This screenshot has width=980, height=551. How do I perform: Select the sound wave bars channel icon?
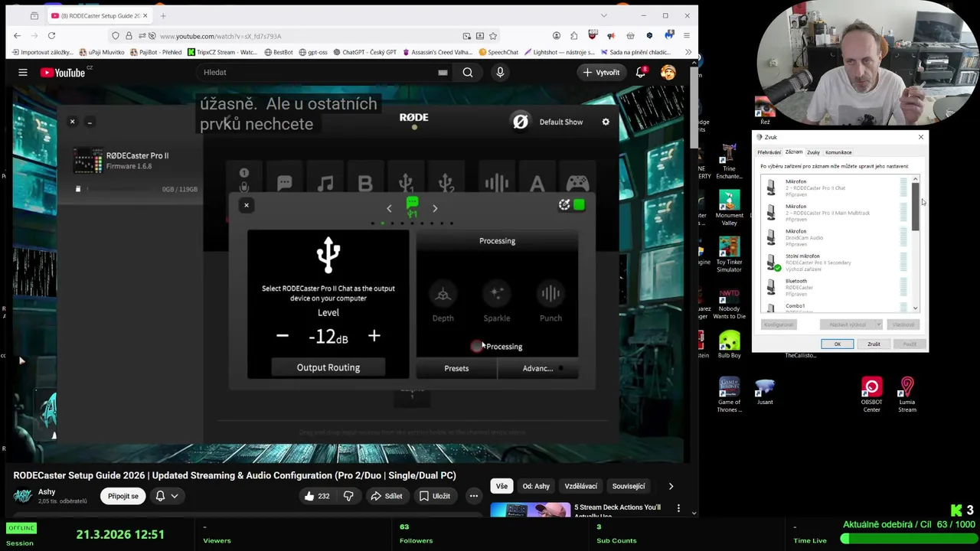coord(496,183)
